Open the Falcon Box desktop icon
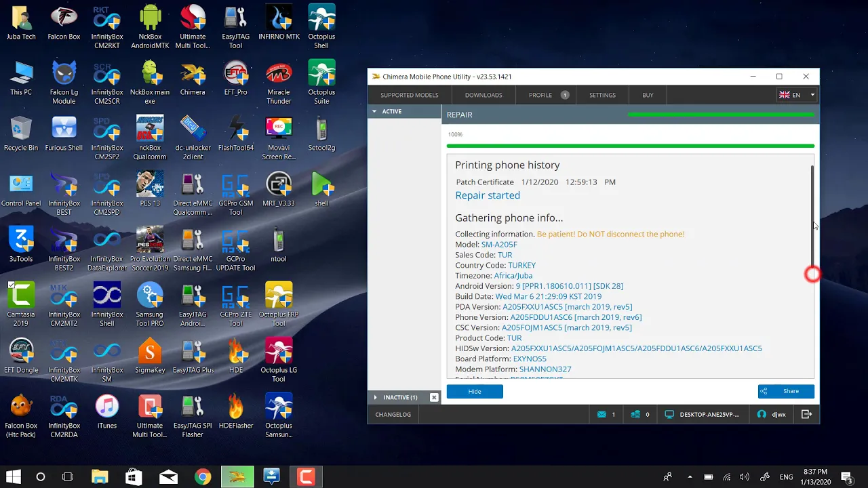The width and height of the screenshot is (868, 488). point(64,24)
